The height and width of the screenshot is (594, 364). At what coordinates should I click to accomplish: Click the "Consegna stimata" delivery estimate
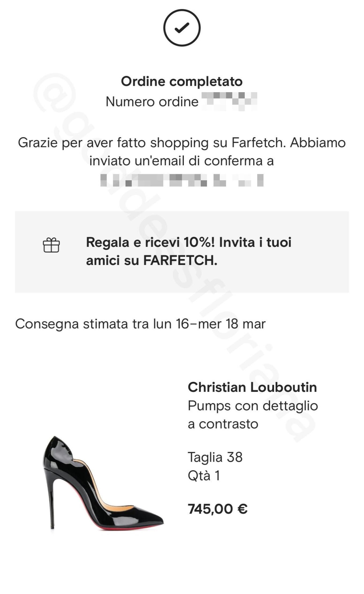click(x=140, y=324)
